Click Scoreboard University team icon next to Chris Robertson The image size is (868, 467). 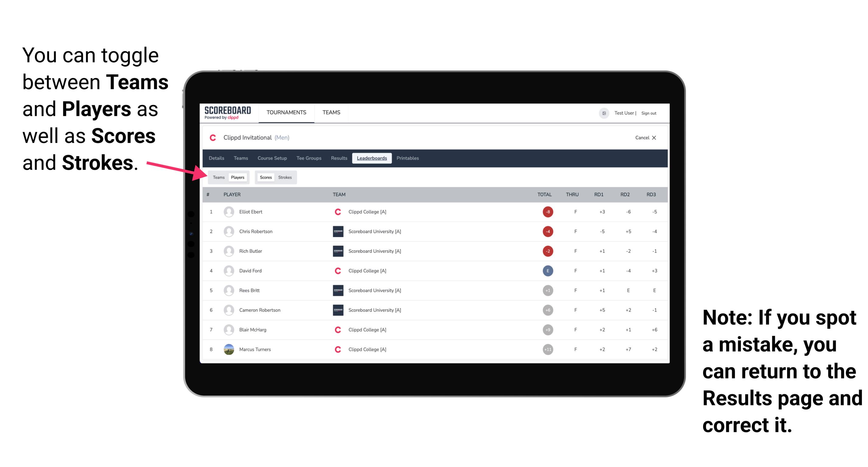click(x=337, y=232)
